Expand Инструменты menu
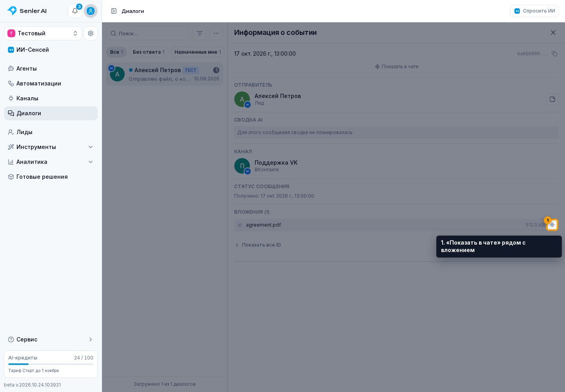The width and height of the screenshot is (565, 392). (x=51, y=147)
